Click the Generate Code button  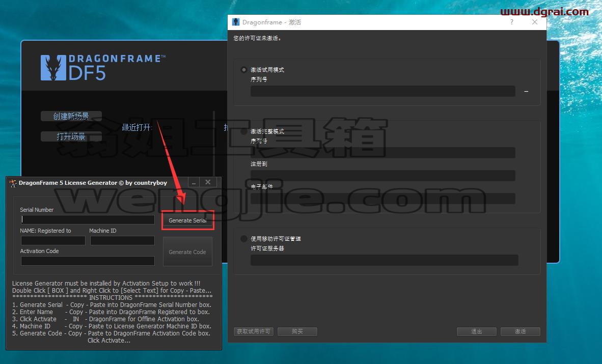pyautogui.click(x=187, y=252)
